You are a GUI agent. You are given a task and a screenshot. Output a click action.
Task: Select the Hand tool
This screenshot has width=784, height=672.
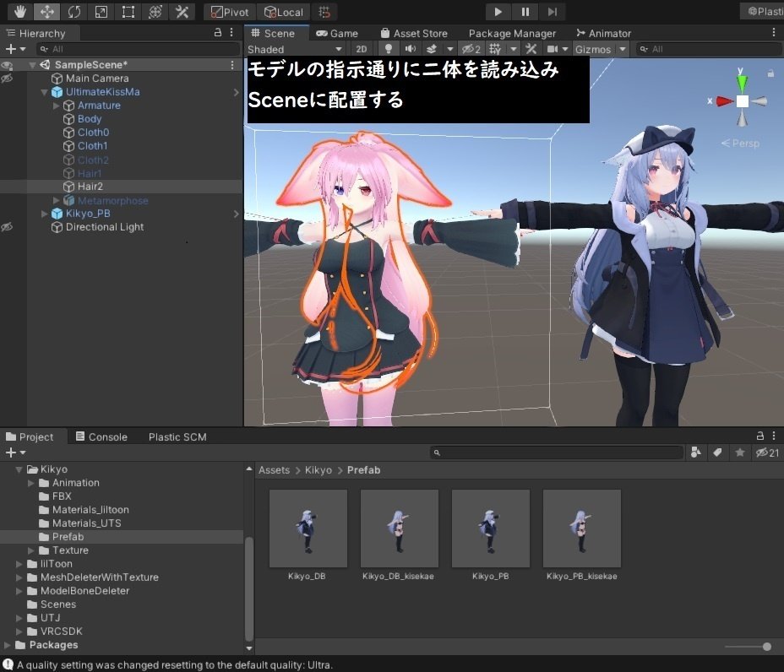[20, 12]
